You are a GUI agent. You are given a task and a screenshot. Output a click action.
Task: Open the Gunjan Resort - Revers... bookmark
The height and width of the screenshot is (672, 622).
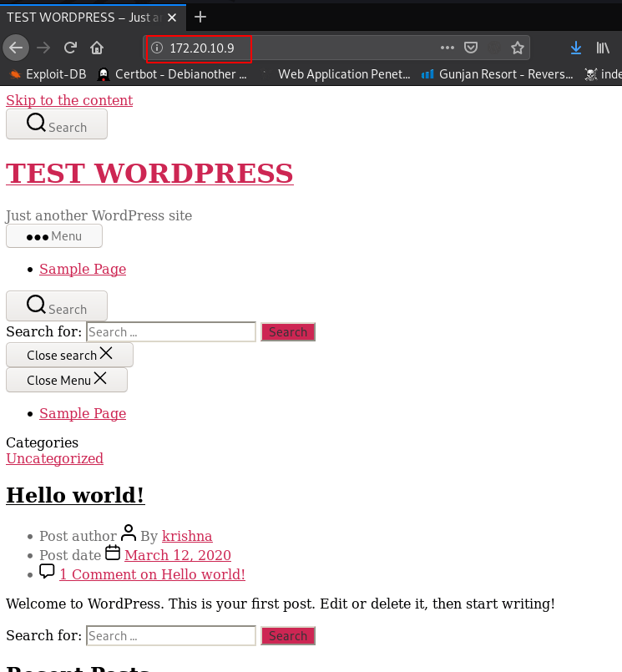tap(498, 74)
